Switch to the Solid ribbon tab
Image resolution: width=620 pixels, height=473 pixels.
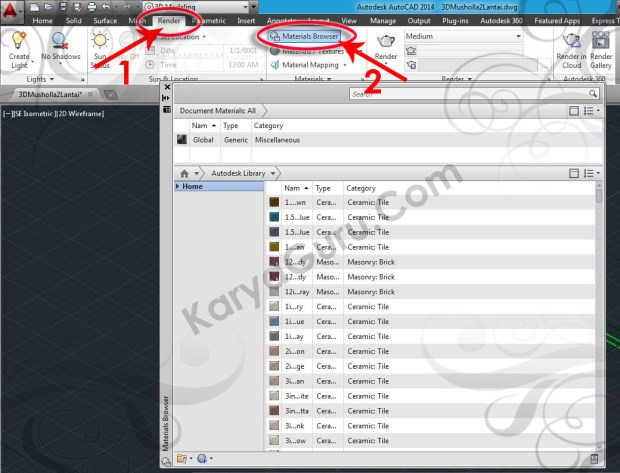tap(74, 21)
